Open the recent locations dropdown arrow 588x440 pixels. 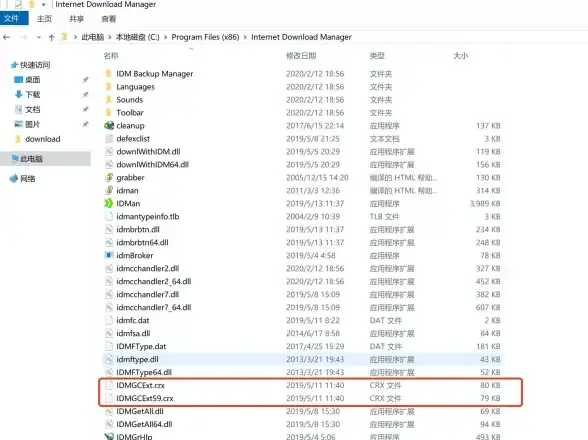click(x=39, y=37)
